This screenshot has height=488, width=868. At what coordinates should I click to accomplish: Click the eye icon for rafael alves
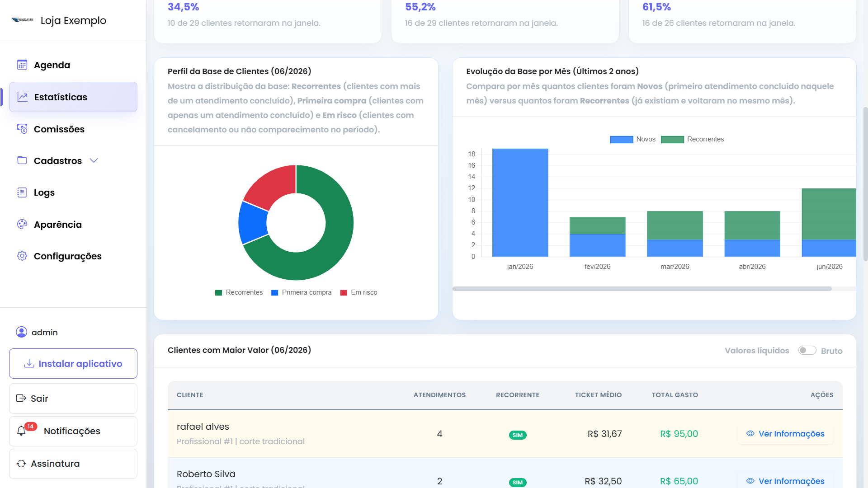point(750,433)
